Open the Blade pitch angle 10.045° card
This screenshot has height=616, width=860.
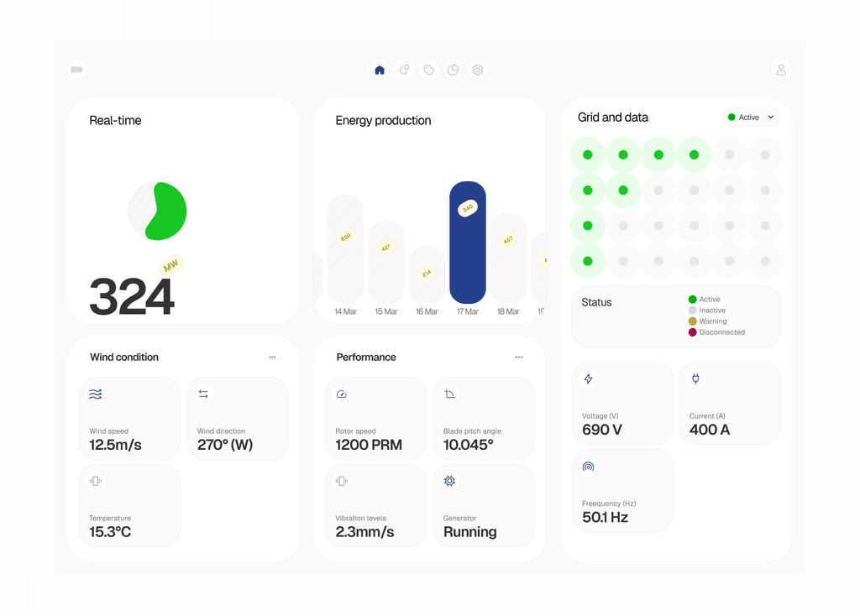point(484,418)
